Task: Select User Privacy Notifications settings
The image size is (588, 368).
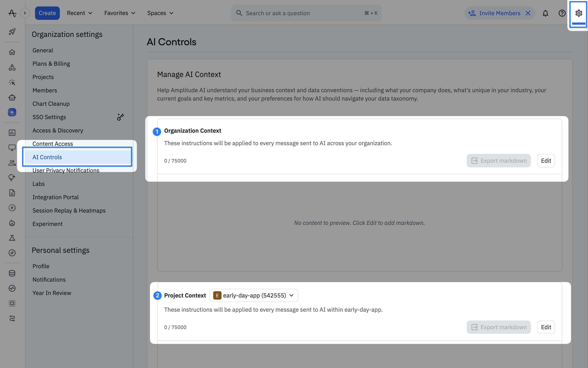Action: coord(66,170)
